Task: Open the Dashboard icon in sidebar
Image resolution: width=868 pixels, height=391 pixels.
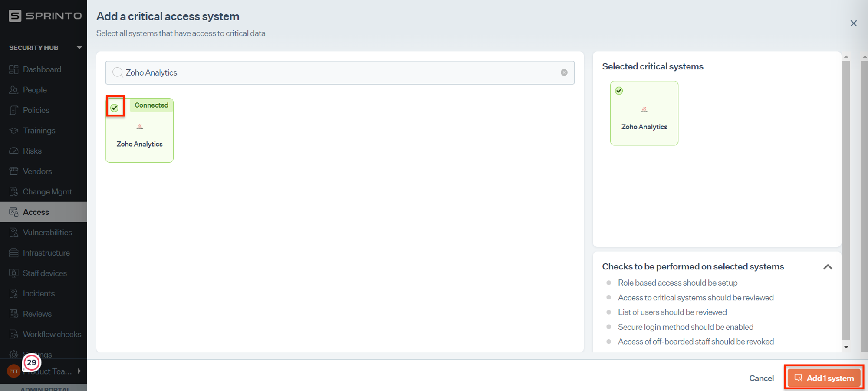Action: [14, 69]
